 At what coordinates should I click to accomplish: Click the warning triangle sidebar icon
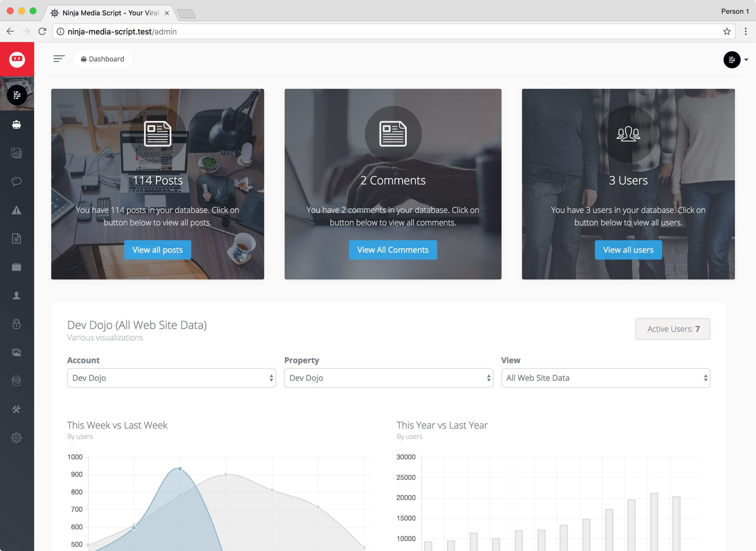(16, 210)
